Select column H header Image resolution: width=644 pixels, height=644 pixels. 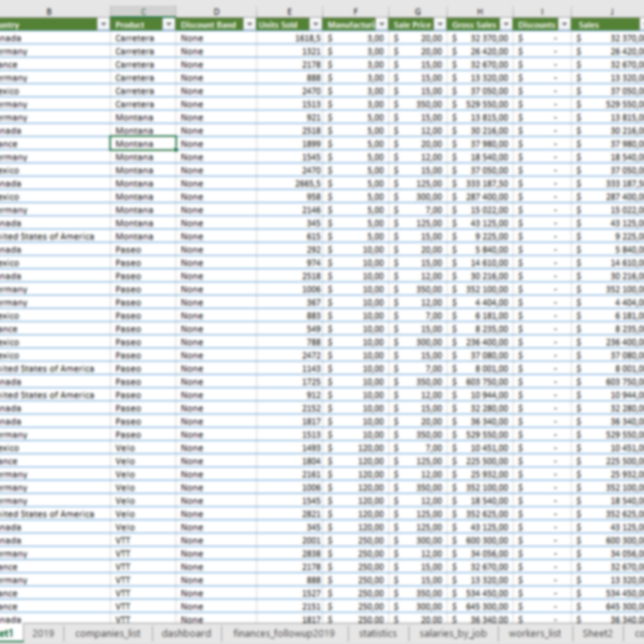tap(480, 11)
